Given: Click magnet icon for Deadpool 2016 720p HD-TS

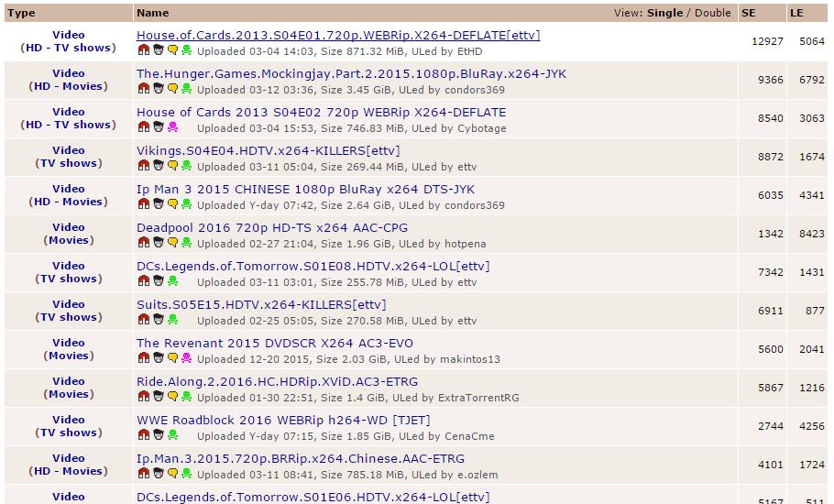Looking at the screenshot, I should [144, 243].
